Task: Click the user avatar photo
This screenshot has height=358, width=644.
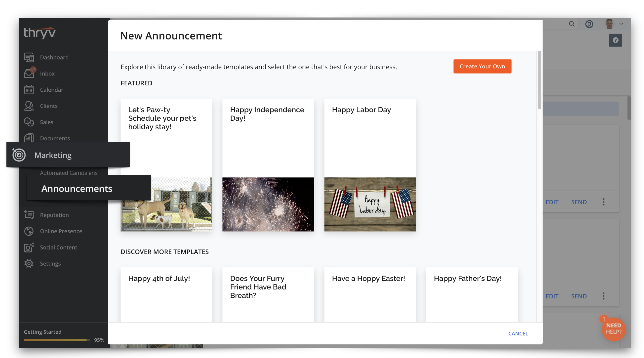Action: coord(609,24)
